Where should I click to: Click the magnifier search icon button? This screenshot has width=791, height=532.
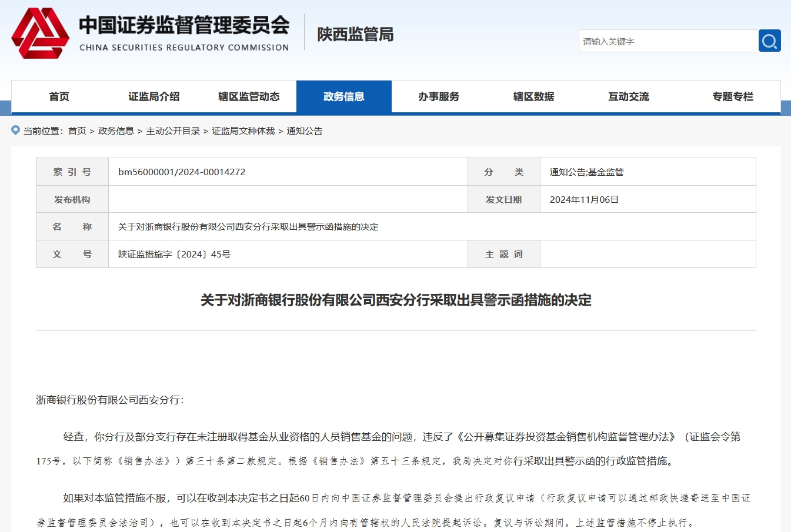click(769, 41)
